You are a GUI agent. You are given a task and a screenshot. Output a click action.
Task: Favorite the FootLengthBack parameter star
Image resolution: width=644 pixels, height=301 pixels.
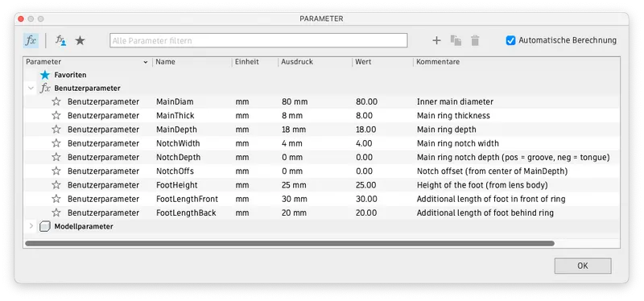point(56,212)
